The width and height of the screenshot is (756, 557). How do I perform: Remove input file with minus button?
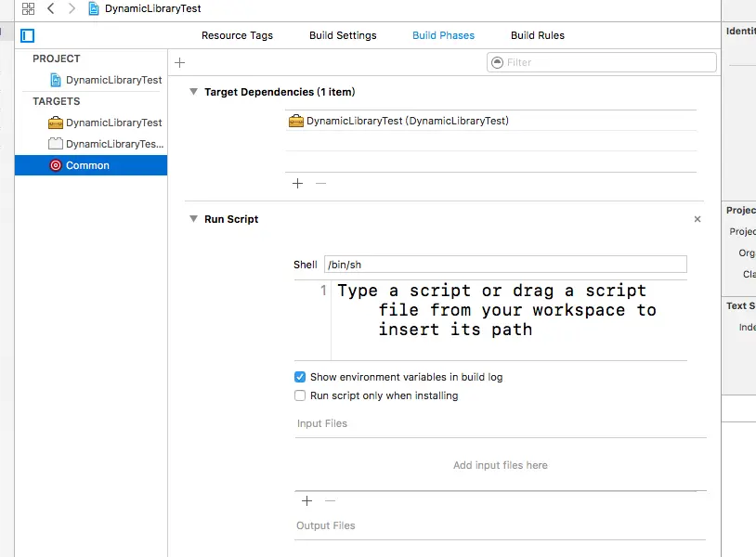point(330,501)
